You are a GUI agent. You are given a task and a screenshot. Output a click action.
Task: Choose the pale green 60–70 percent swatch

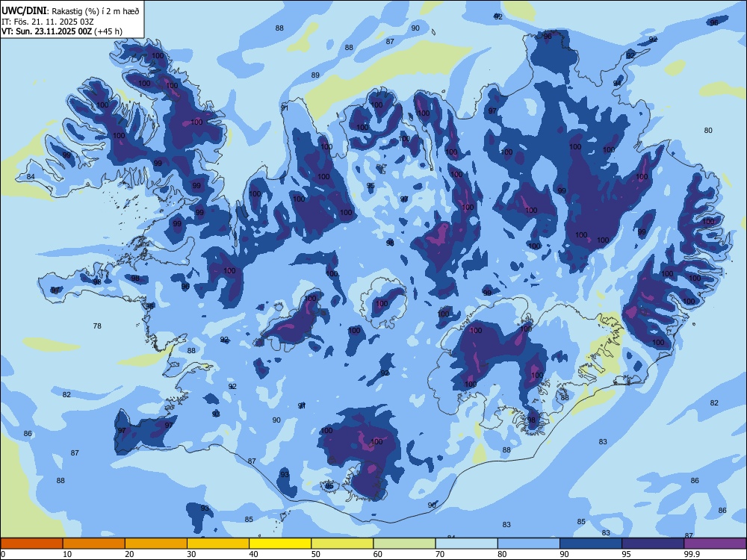click(404, 544)
